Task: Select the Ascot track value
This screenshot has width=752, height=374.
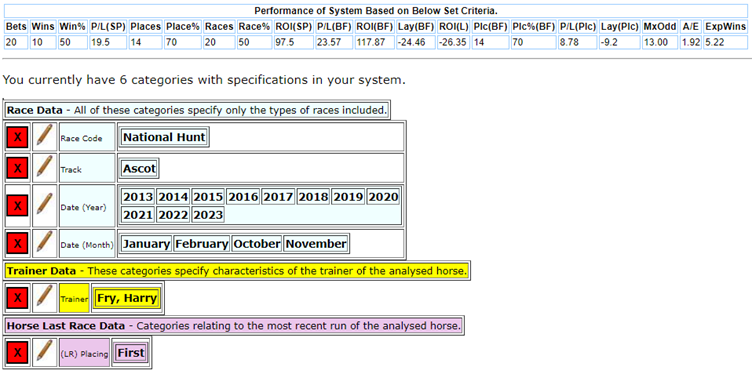Action: pos(140,168)
